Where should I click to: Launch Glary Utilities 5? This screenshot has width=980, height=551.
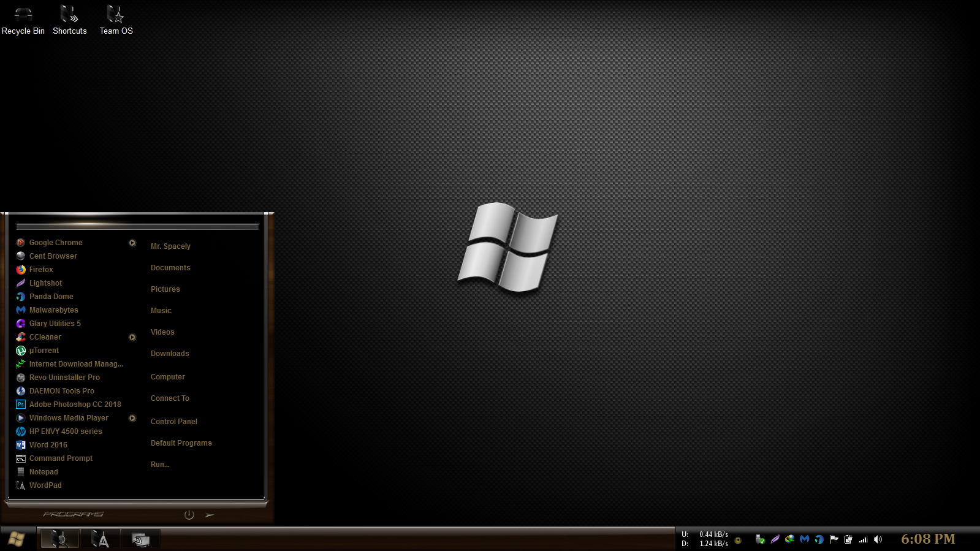pos(75,324)
